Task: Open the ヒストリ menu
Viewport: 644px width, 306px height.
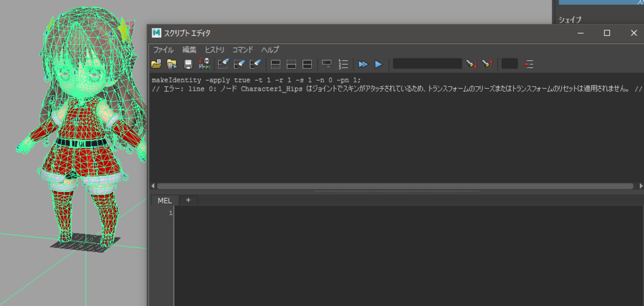Action: (x=214, y=50)
